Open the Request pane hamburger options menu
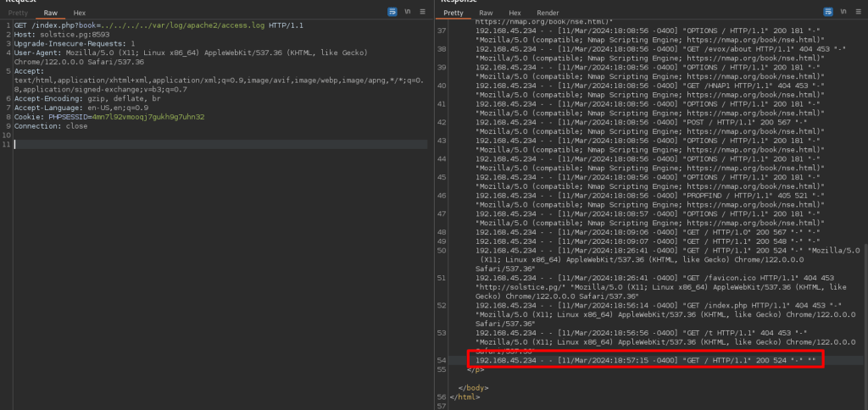Image resolution: width=868 pixels, height=410 pixels. 421,14
